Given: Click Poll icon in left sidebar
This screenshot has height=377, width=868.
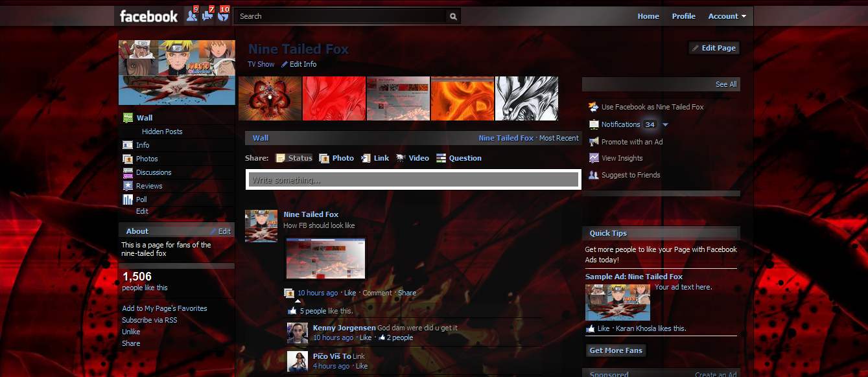Looking at the screenshot, I should [x=128, y=200].
